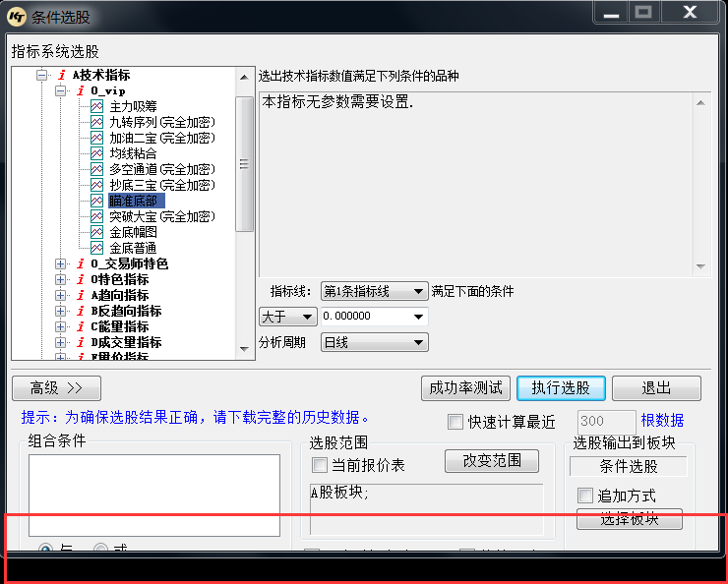Open the 分析周期 dropdown set to 日线
The height and width of the screenshot is (584, 728).
tap(374, 342)
